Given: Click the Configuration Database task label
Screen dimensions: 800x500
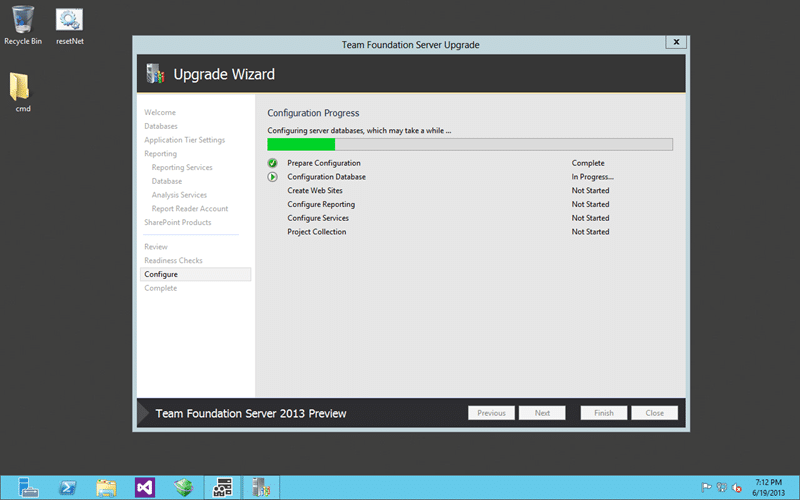Looking at the screenshot, I should [x=326, y=177].
